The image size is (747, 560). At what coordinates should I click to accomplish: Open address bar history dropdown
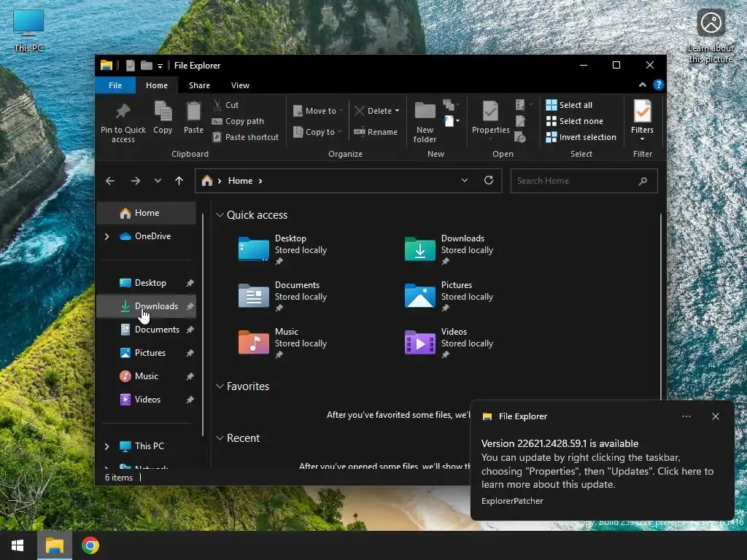(x=465, y=181)
